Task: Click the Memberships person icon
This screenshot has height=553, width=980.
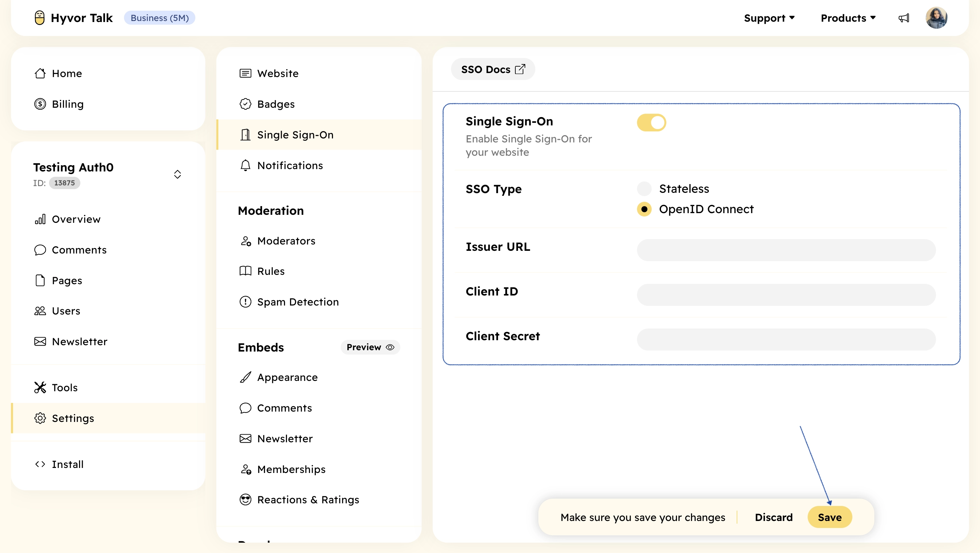Action: (x=245, y=469)
